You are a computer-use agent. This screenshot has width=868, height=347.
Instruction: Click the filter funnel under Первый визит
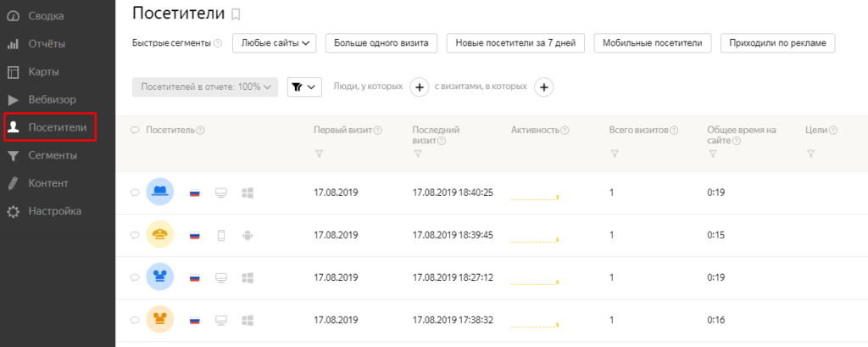pyautogui.click(x=320, y=154)
